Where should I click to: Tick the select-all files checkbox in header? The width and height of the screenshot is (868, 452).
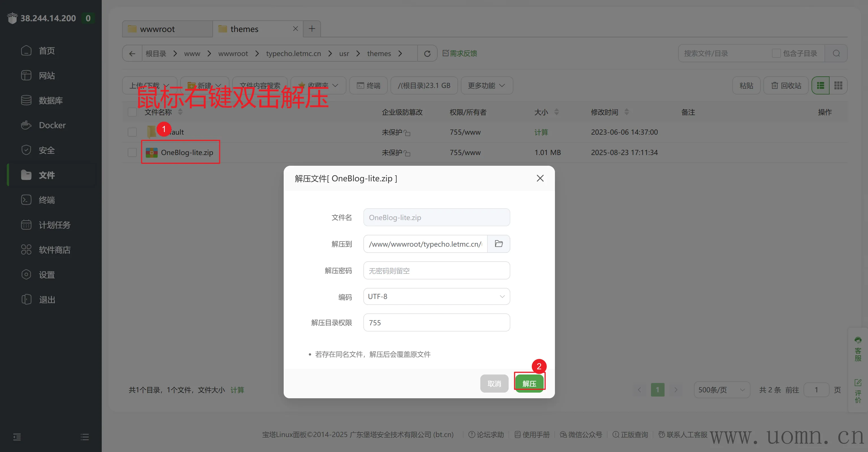[132, 112]
